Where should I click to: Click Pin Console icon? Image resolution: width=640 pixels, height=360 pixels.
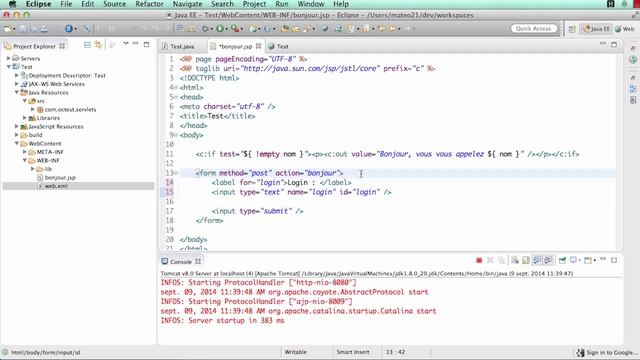pos(562,260)
